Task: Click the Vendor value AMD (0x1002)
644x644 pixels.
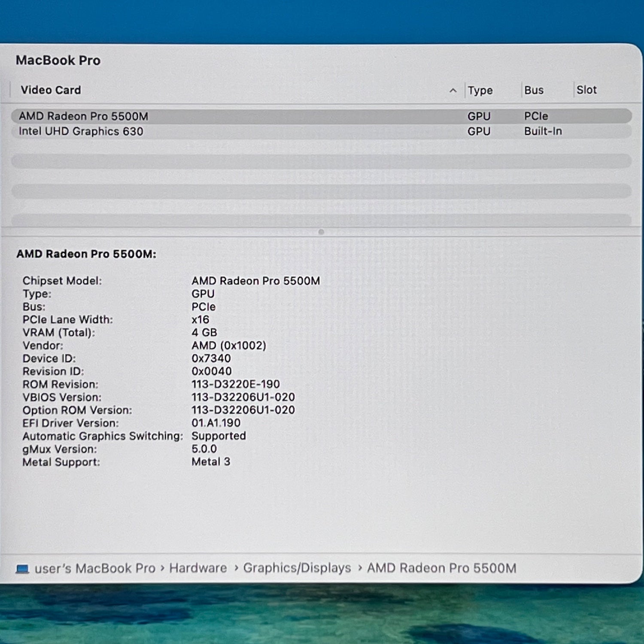Action: tap(229, 345)
